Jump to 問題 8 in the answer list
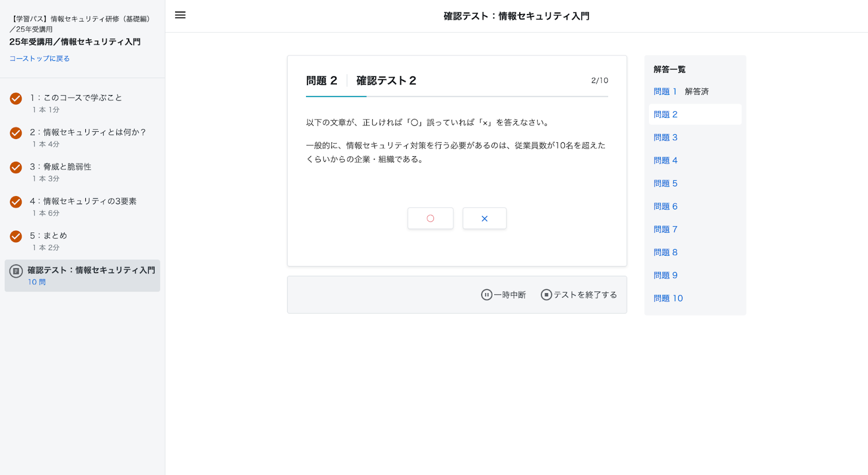The height and width of the screenshot is (475, 868). point(666,252)
